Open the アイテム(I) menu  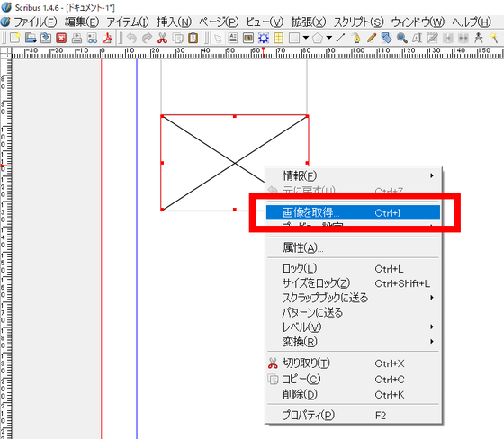128,22
